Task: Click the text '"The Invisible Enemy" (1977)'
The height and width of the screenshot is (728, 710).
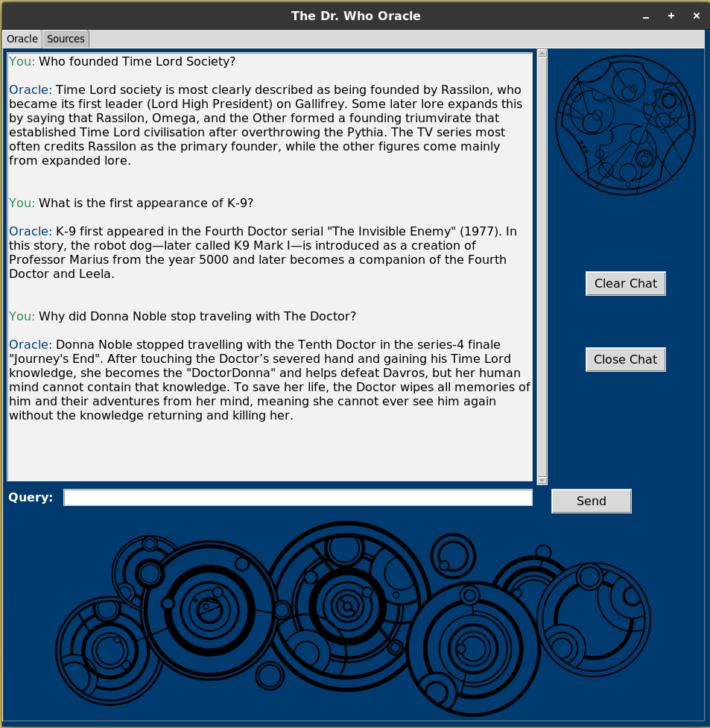Action: tap(415, 232)
